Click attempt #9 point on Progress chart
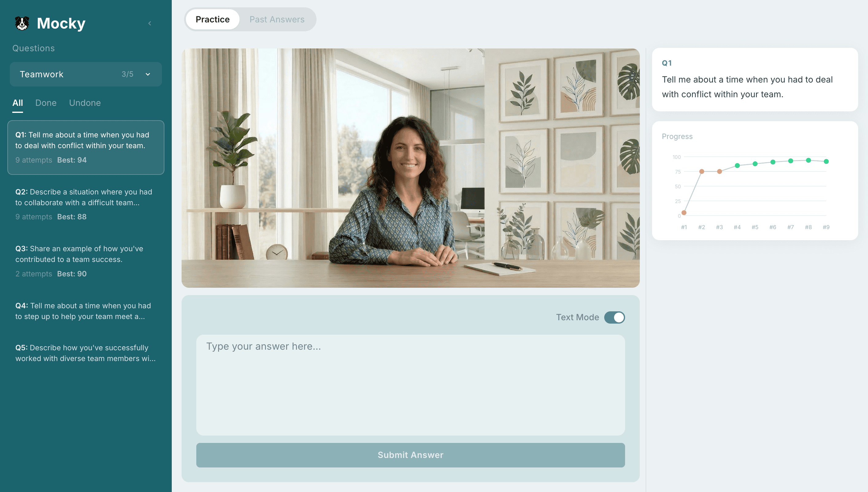Viewport: 868px width, 492px height. (x=826, y=162)
